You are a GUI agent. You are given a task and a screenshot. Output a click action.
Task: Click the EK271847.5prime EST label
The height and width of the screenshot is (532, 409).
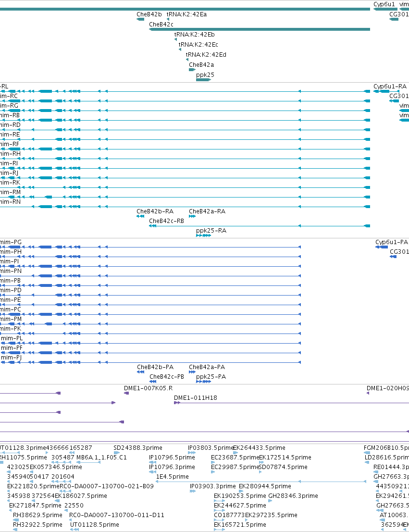coord(35,506)
